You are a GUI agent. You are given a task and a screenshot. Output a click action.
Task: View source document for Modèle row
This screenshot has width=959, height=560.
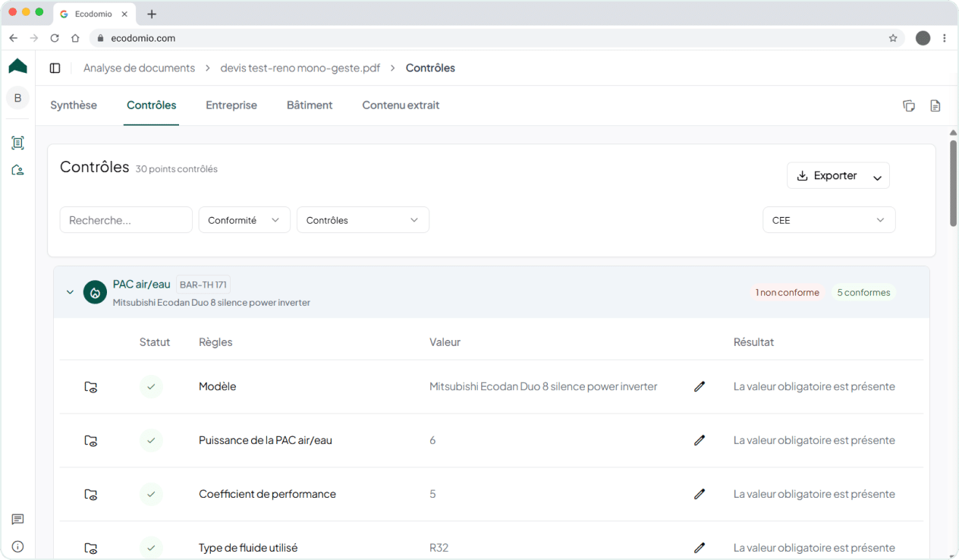[91, 387]
